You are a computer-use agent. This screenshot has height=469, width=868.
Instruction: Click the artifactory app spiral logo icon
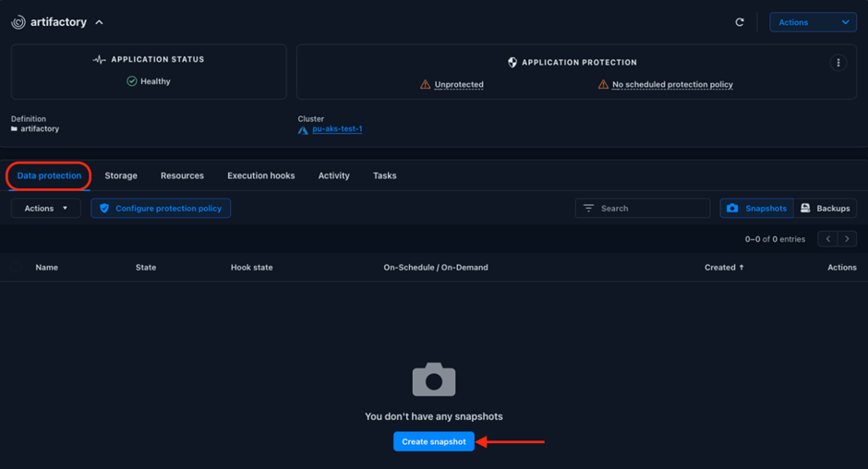tap(18, 22)
